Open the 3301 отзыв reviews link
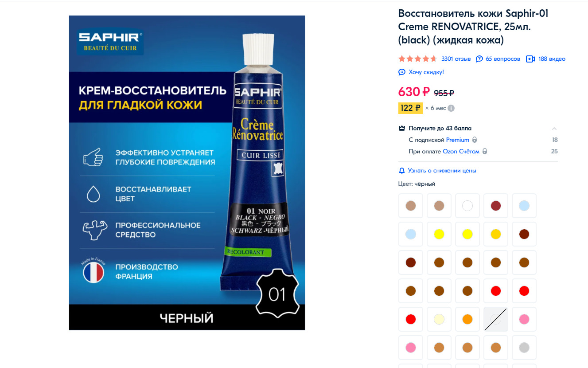 click(x=456, y=59)
